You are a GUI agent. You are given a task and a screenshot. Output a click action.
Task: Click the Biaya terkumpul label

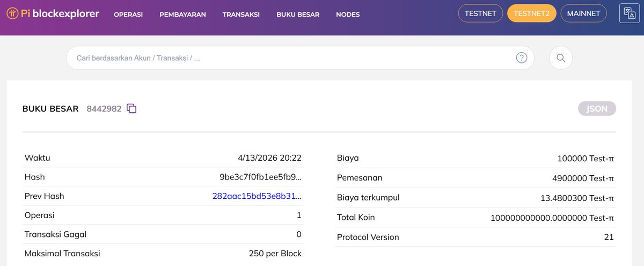point(368,198)
